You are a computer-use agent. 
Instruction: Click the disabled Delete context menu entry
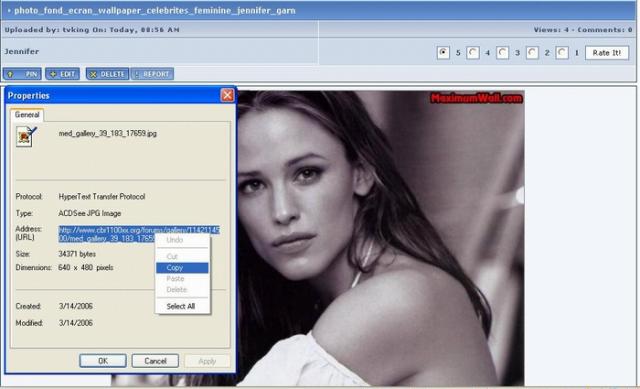tap(182, 290)
